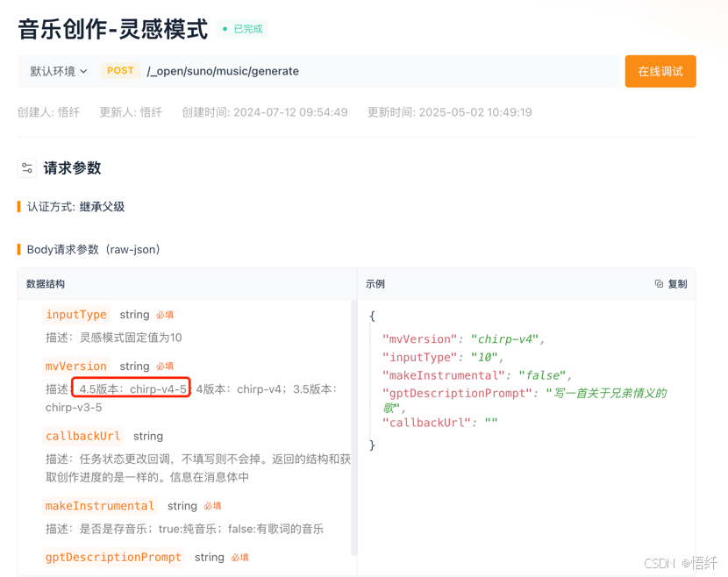Click the opening brace in the example JSON
The height and width of the screenshot is (577, 728).
click(x=372, y=316)
